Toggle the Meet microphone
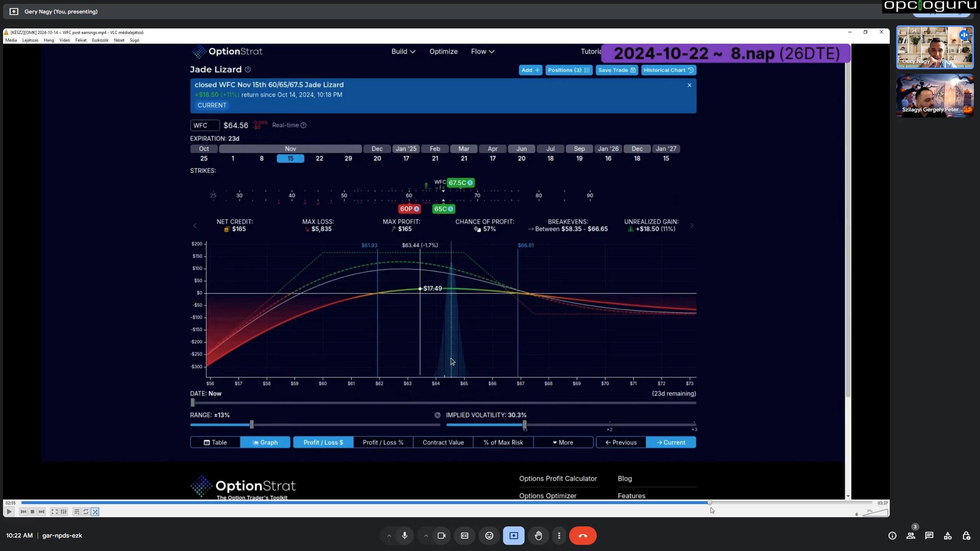Screen dimensions: 980x551 point(405,535)
